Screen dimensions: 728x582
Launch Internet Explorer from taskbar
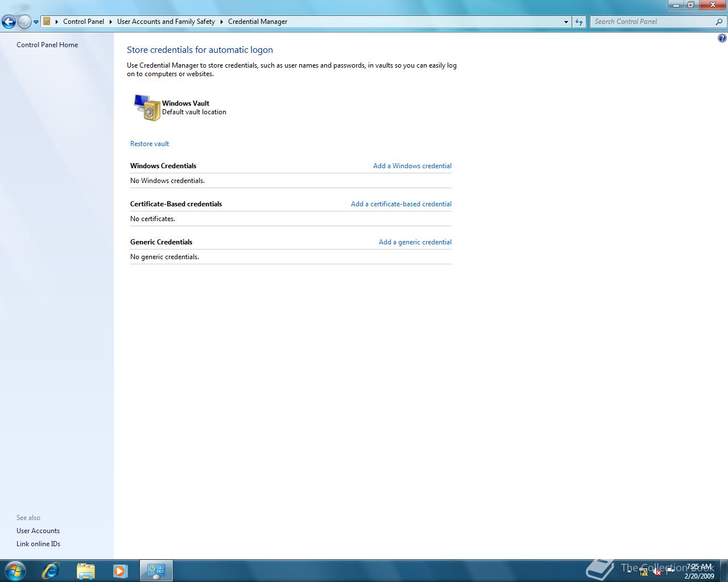point(51,571)
